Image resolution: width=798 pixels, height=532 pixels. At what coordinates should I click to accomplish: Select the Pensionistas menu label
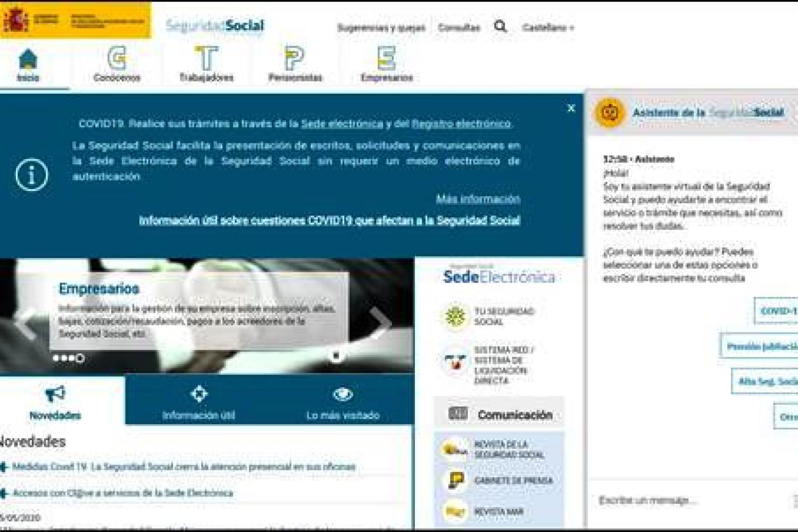click(295, 78)
